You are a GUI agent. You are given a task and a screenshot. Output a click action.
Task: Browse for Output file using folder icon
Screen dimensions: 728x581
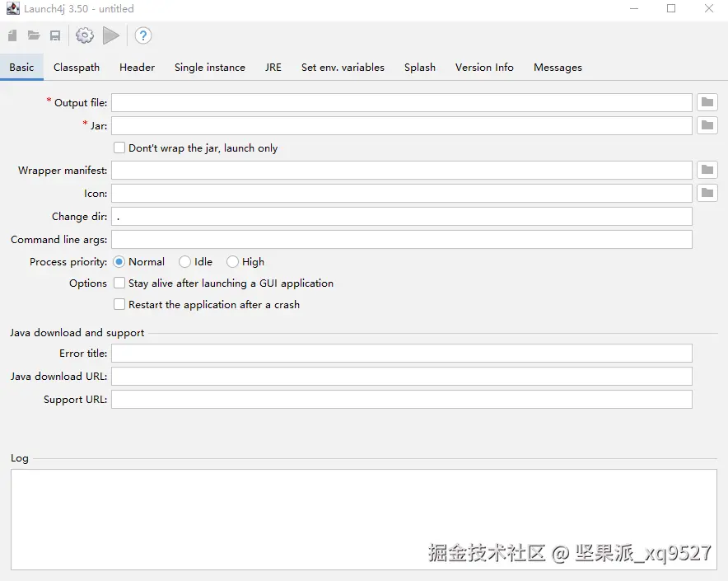707,102
